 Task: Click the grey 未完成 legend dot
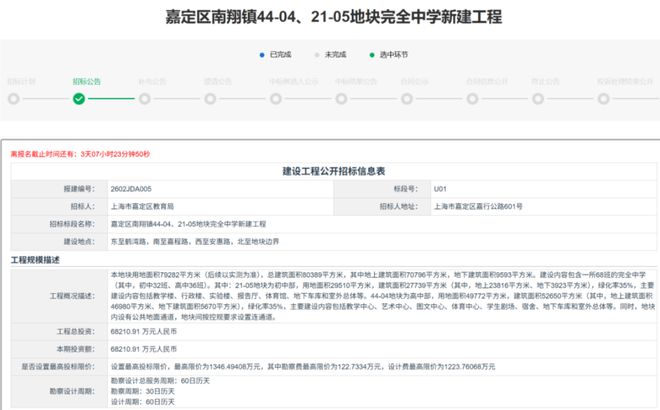pos(317,55)
